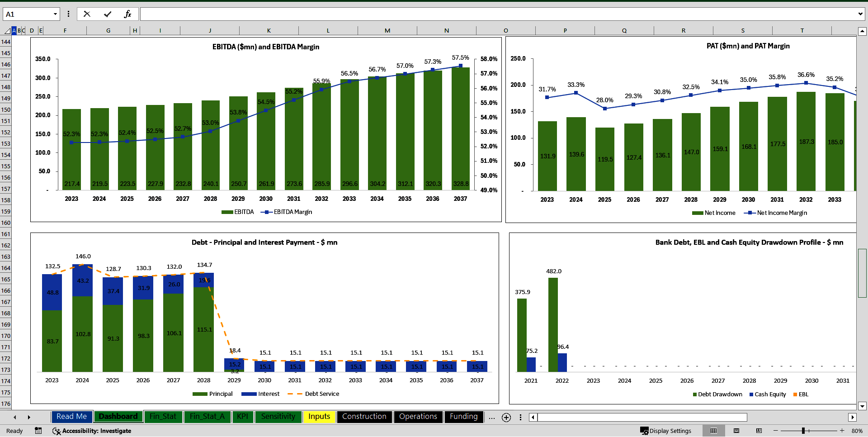Click the Enter checkmark icon near the formula bar
868x437 pixels.
(x=108, y=14)
